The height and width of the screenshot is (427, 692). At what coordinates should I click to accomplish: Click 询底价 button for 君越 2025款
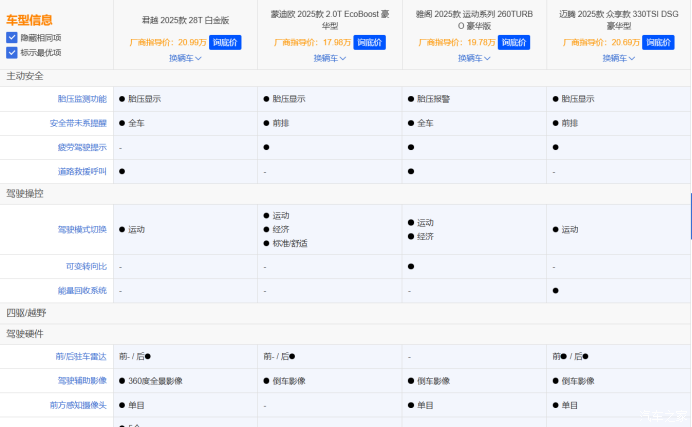click(x=225, y=43)
